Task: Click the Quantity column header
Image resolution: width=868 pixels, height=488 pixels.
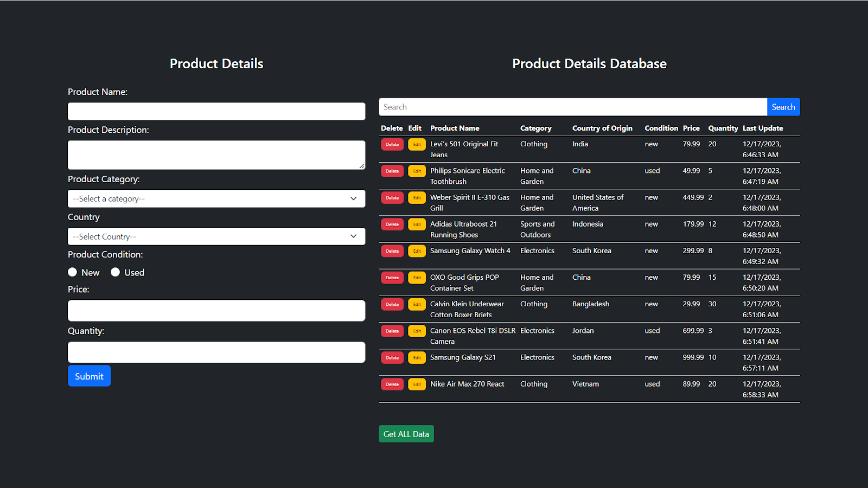Action: click(723, 128)
